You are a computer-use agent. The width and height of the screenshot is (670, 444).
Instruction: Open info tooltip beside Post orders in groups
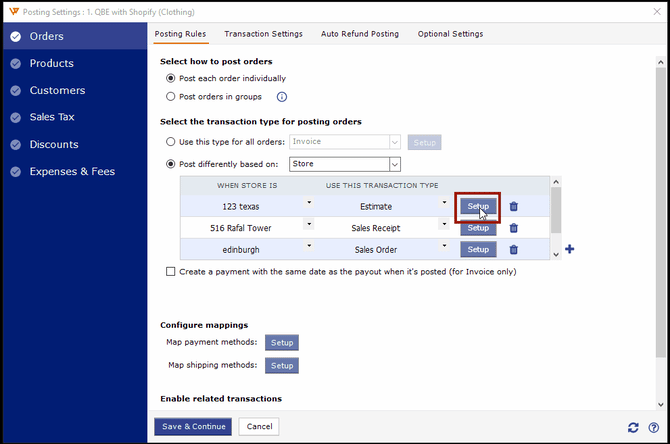[282, 97]
